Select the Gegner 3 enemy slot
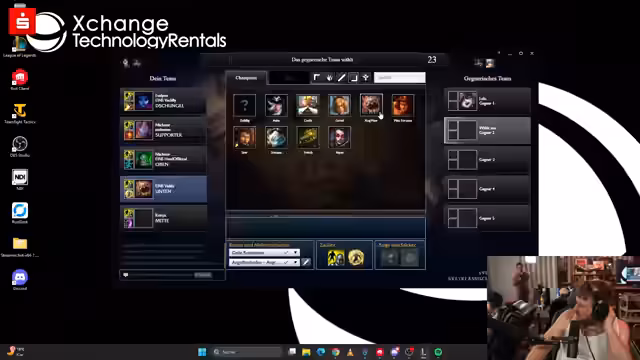 pyautogui.click(x=487, y=160)
